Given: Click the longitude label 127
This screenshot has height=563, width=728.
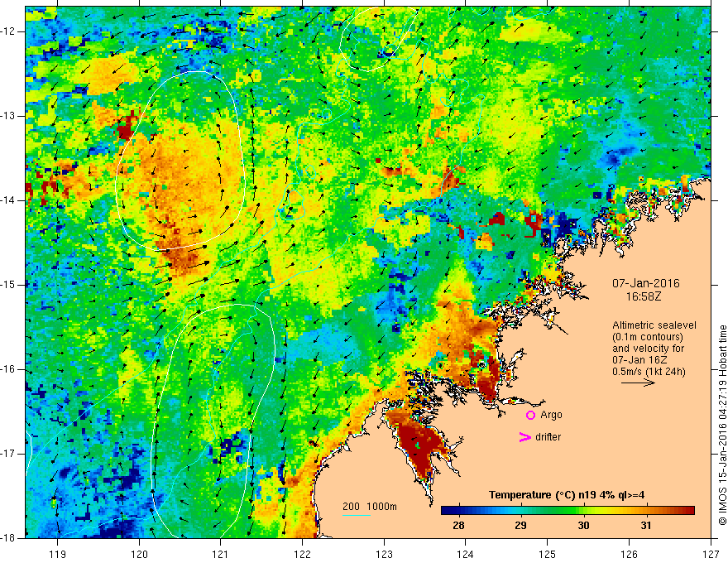Looking at the screenshot, I should coord(711,554).
